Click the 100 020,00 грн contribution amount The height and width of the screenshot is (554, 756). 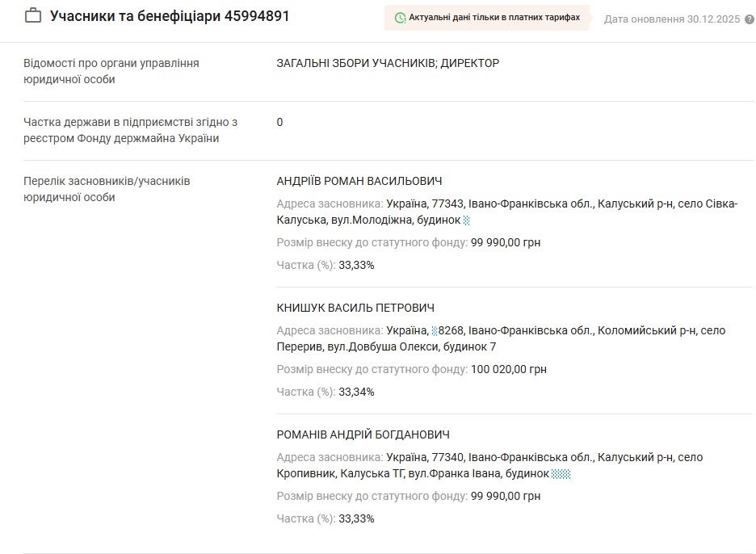(509, 369)
